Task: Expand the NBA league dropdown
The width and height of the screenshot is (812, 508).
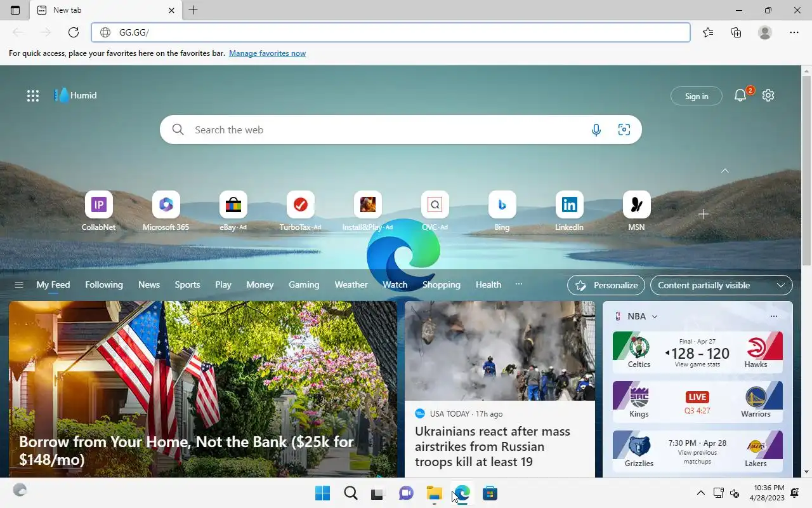Action: [x=655, y=316]
